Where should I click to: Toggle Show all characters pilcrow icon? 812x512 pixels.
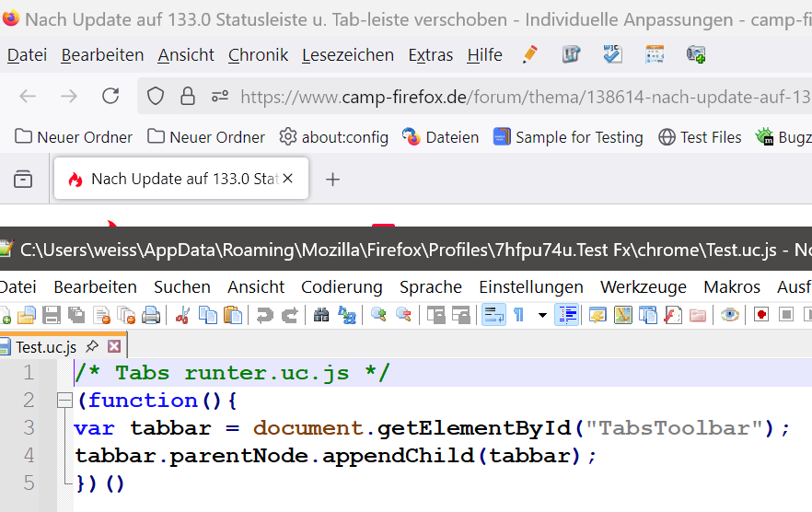[519, 315]
